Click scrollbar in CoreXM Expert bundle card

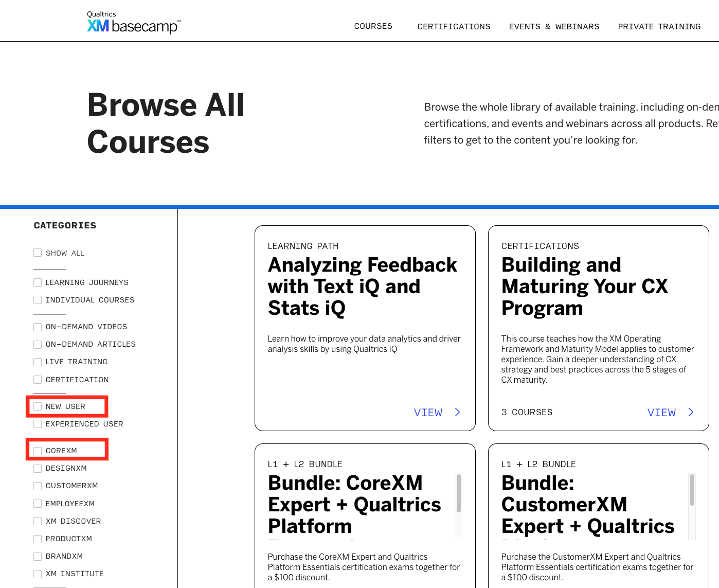(x=458, y=494)
